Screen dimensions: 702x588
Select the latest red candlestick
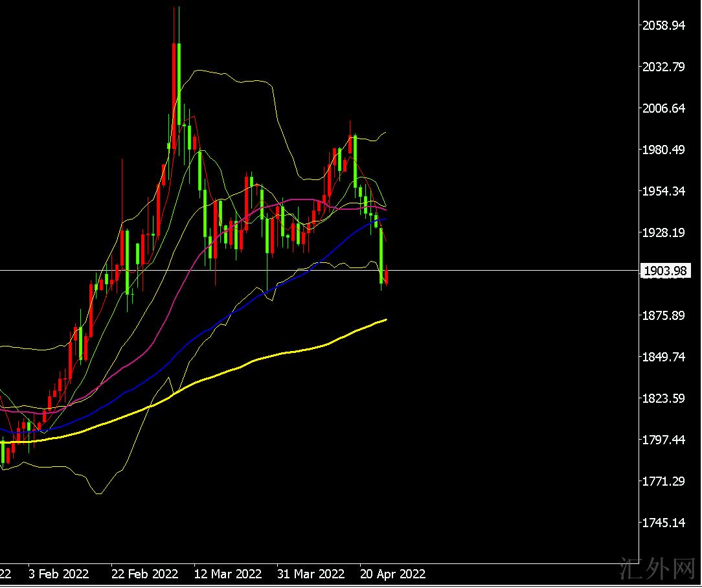(x=387, y=277)
